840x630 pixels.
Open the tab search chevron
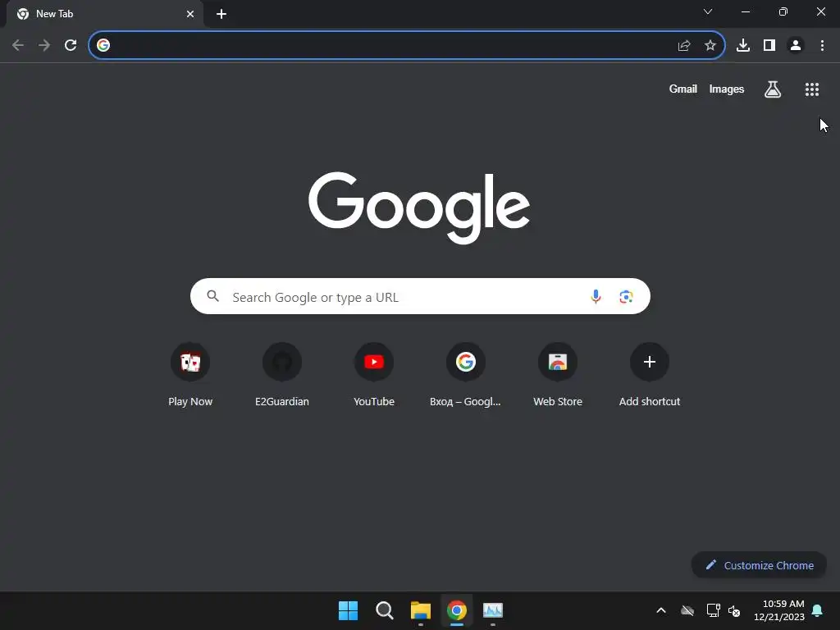click(x=708, y=11)
